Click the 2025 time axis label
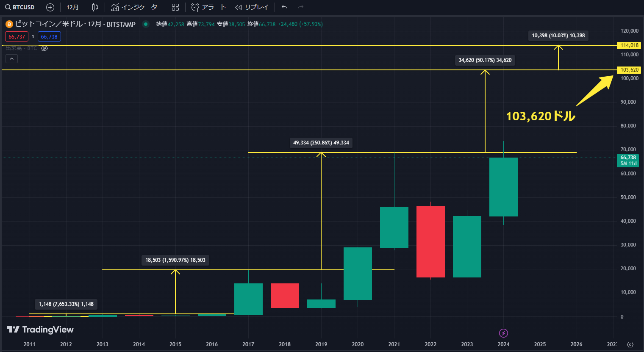 click(x=540, y=344)
